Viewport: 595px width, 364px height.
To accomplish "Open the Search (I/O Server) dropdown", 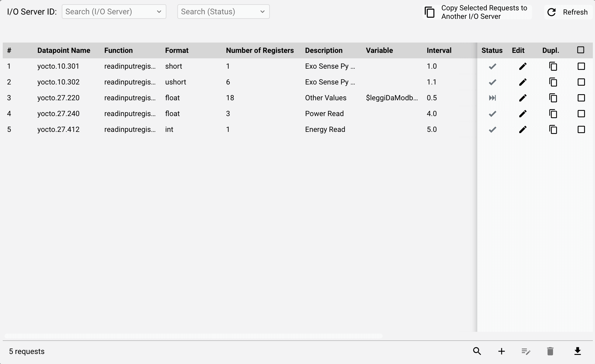I will click(114, 12).
